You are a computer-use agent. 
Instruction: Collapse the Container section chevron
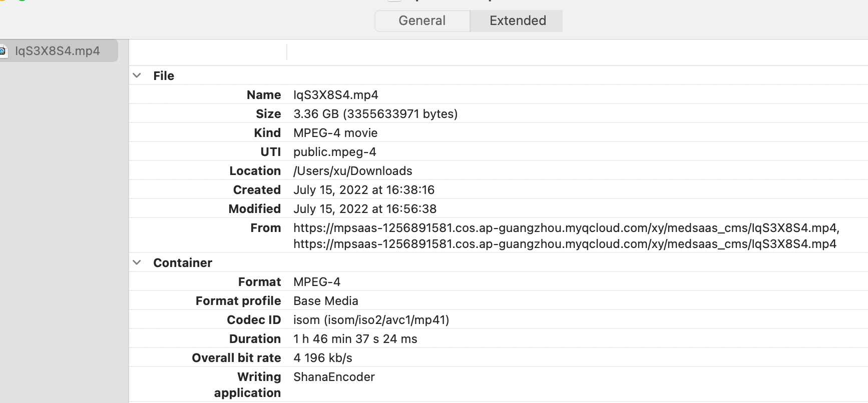tap(137, 262)
